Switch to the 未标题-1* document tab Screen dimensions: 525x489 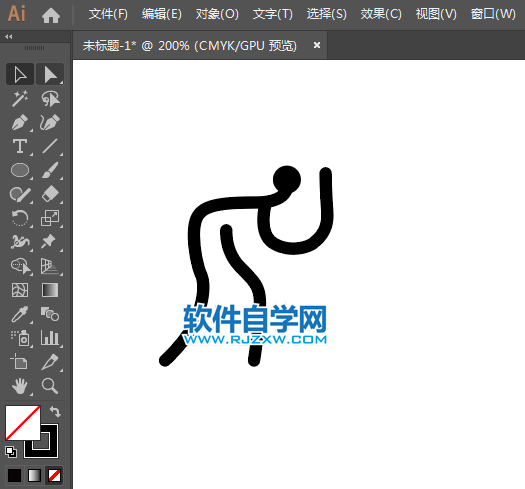click(190, 46)
